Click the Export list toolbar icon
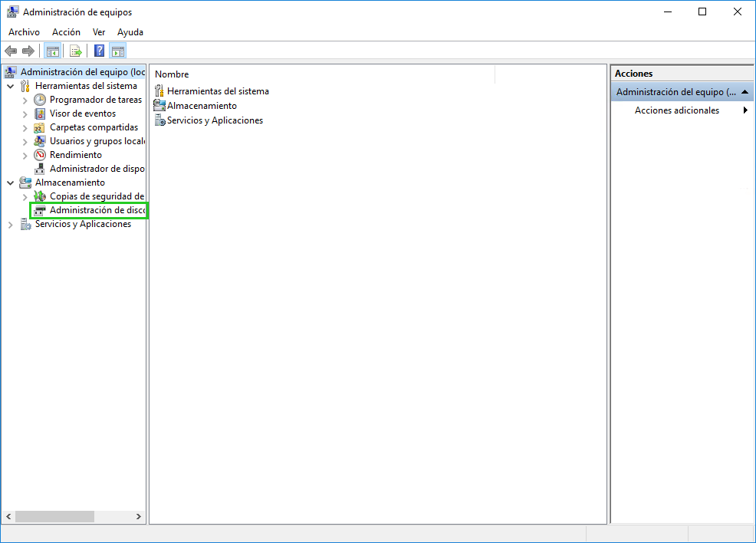 (76, 51)
